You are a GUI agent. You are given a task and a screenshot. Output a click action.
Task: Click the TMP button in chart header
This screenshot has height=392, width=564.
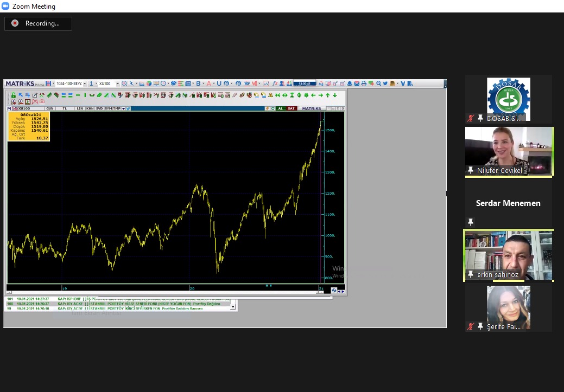pos(117,108)
